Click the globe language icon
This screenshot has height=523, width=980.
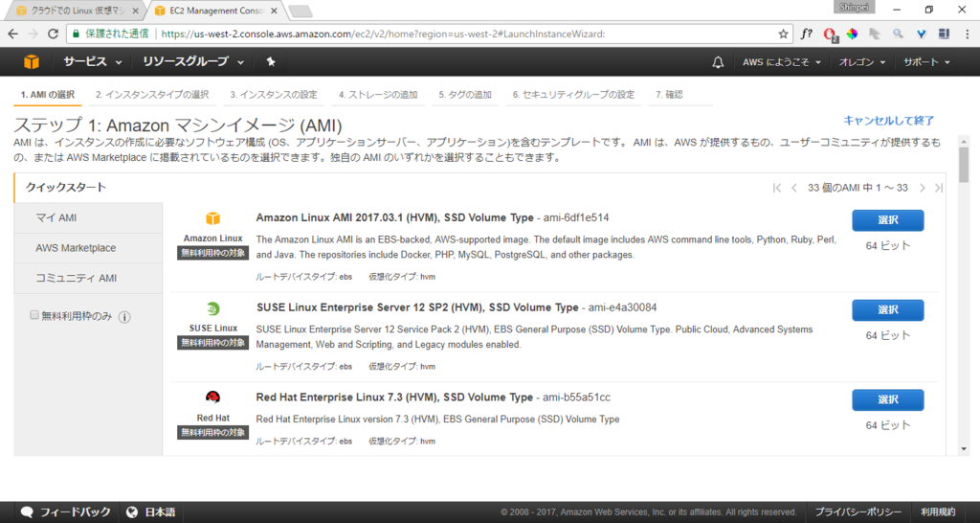click(132, 512)
